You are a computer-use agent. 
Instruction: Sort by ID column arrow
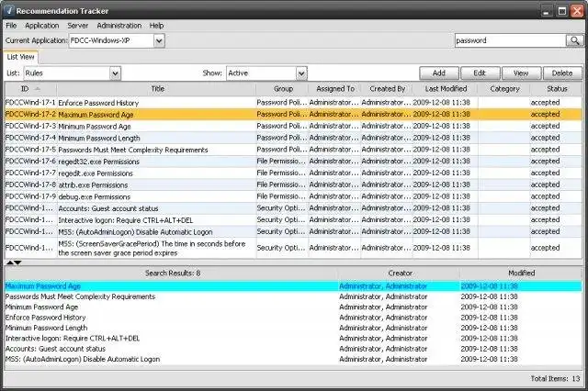[x=37, y=89]
